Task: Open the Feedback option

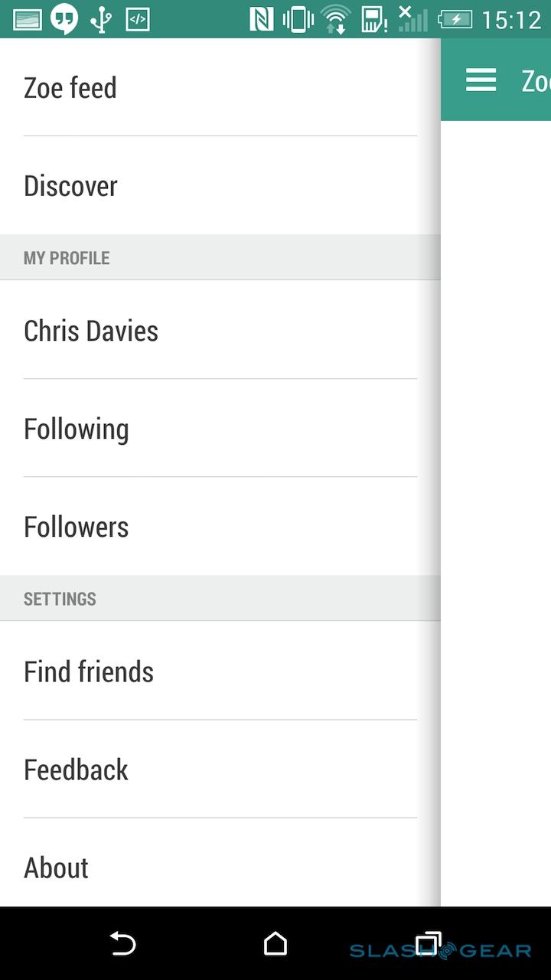Action: (76, 769)
